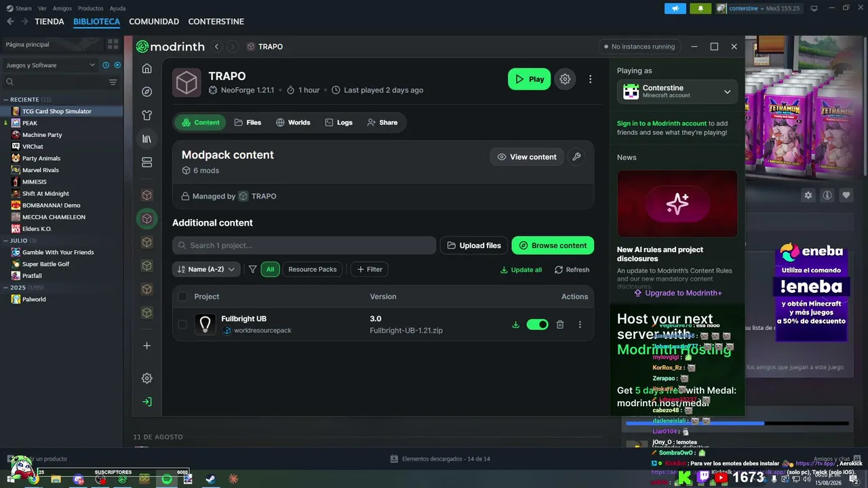868x488 pixels.
Task: Check the Fullbright UB row checkbox
Action: pyautogui.click(x=182, y=325)
